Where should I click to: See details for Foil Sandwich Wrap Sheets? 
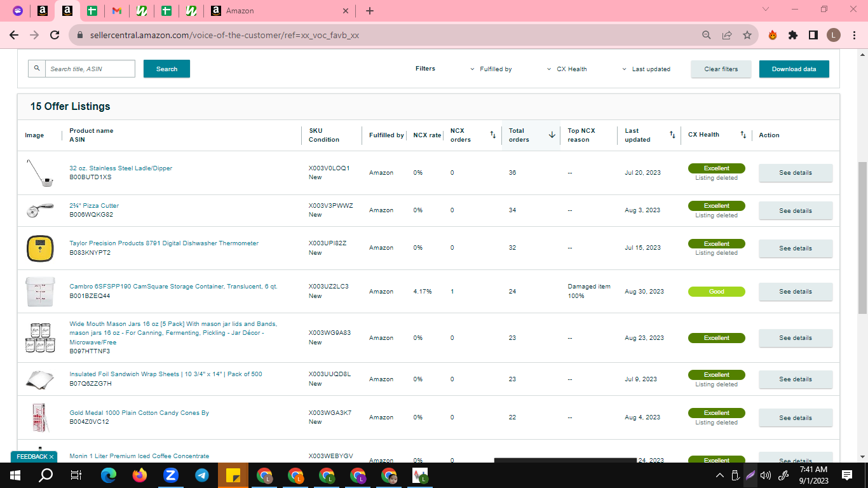796,379
